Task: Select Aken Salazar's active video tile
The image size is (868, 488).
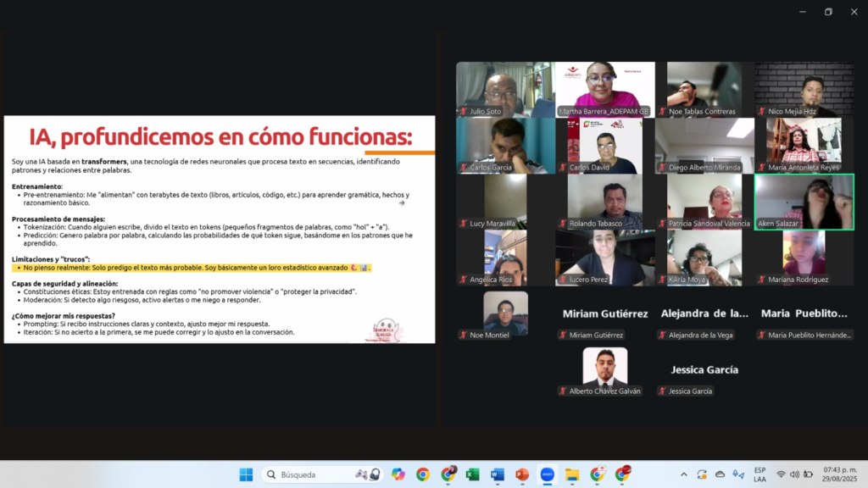Action: pos(804,202)
